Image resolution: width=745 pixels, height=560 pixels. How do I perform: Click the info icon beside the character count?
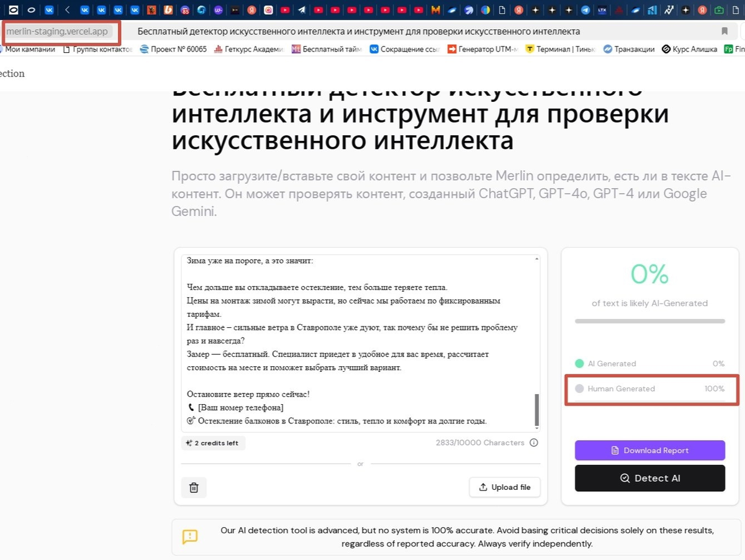tap(534, 443)
